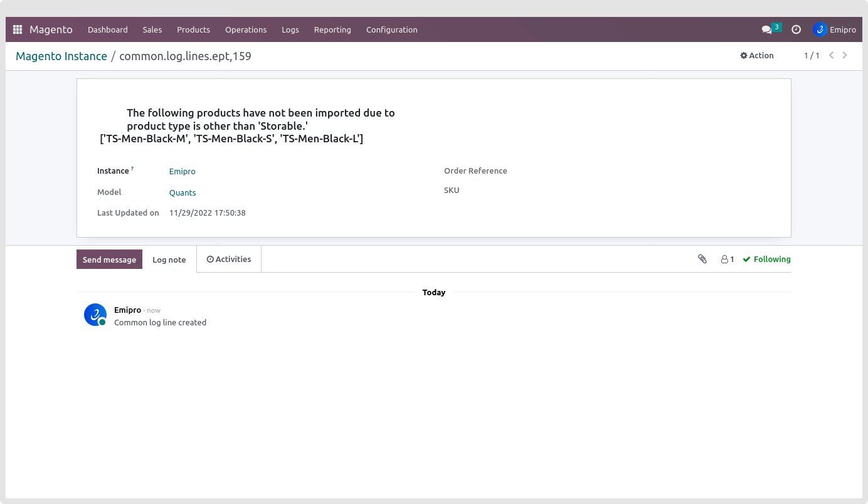Open the Action gear dropdown

[757, 55]
